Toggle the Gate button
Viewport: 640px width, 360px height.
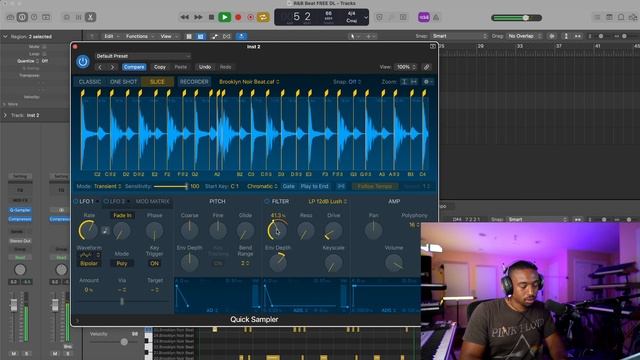click(x=288, y=186)
